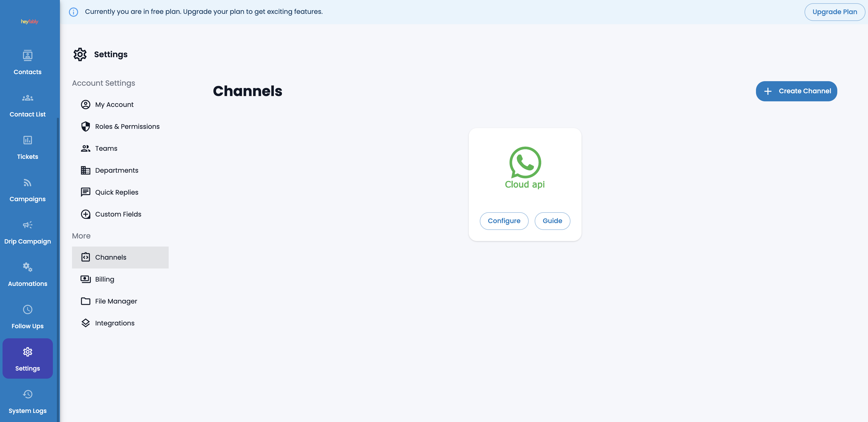The width and height of the screenshot is (868, 422).
Task: Click the Create Channel button
Action: point(796,91)
